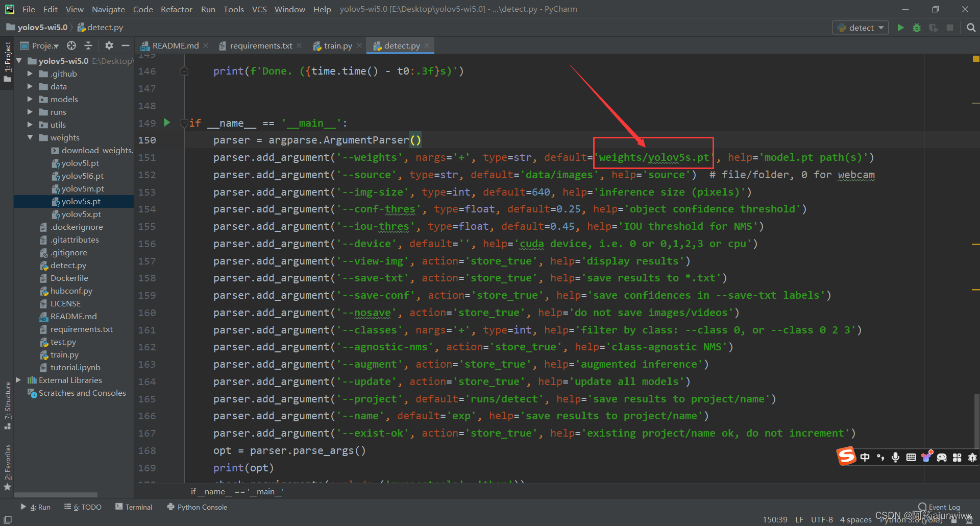Open the Refactor menu
This screenshot has width=980, height=526.
click(176, 9)
